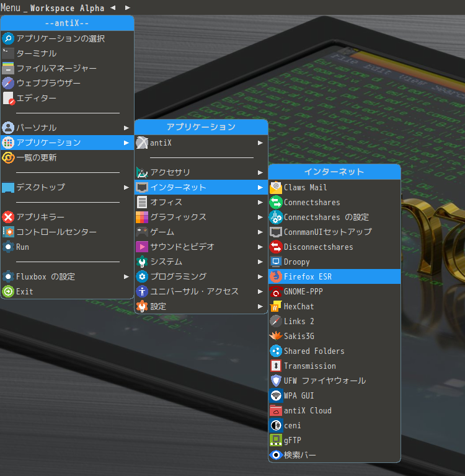
Task: Click the red Disconnectshares icon
Action: coord(276,247)
